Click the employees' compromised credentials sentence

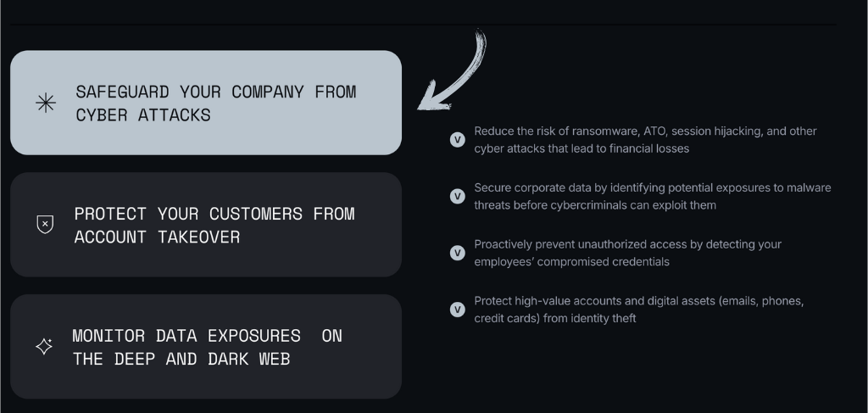pyautogui.click(x=628, y=253)
